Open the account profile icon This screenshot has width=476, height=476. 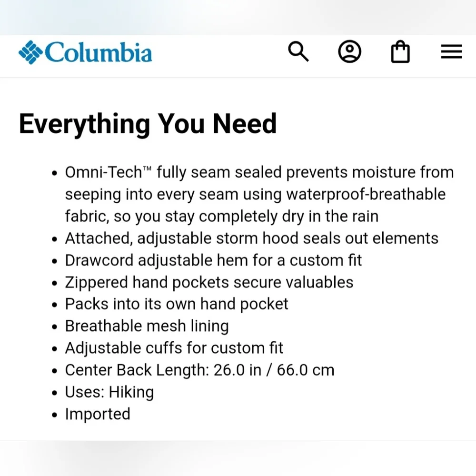click(x=349, y=51)
